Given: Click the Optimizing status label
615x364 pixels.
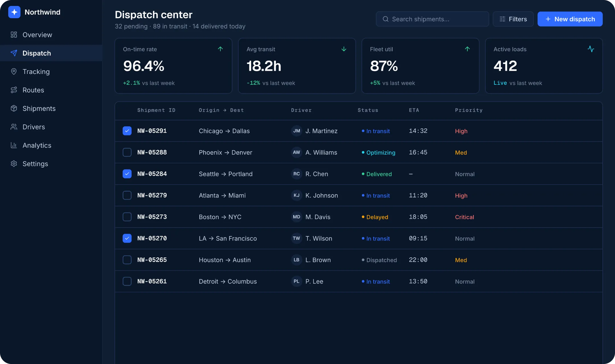Looking at the screenshot, I should [x=378, y=153].
